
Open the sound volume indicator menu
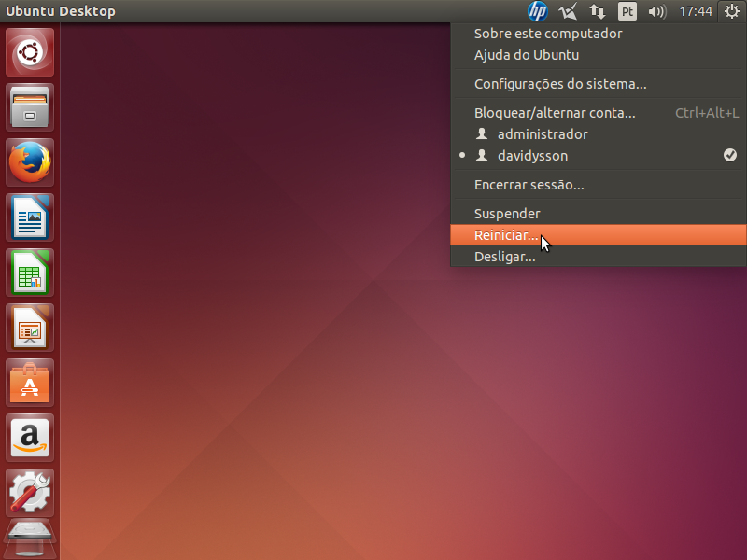point(656,11)
